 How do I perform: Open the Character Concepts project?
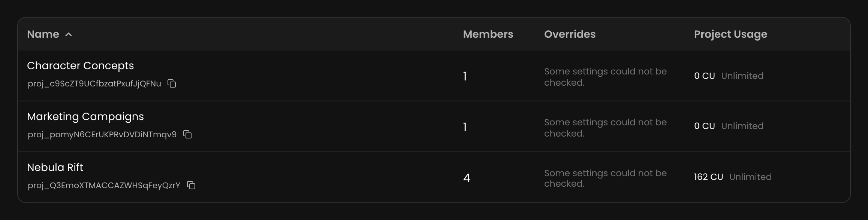[80, 66]
